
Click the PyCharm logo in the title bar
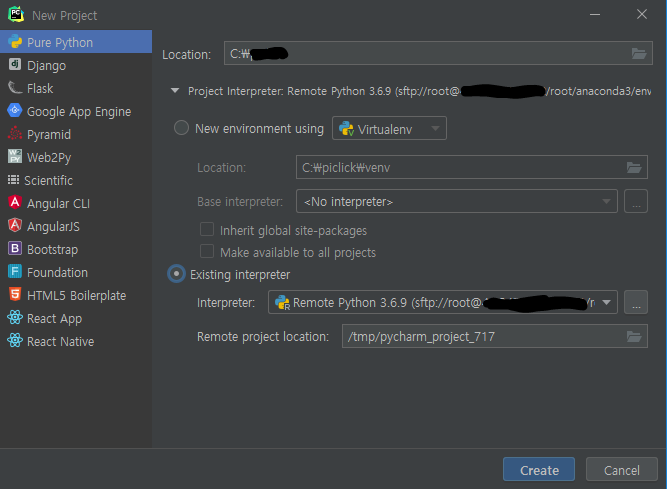(16, 14)
